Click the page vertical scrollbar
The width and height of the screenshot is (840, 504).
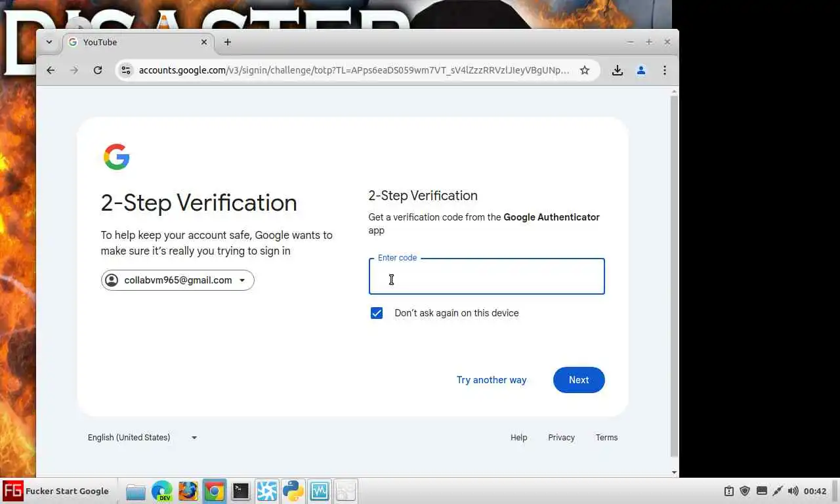[x=674, y=276]
